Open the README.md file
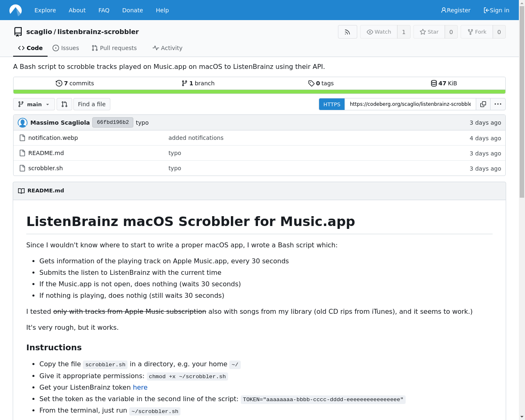Image resolution: width=525 pixels, height=420 pixels. (x=46, y=153)
